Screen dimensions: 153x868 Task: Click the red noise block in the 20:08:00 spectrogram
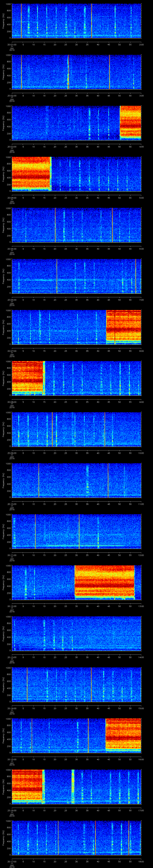[x=27, y=378]
